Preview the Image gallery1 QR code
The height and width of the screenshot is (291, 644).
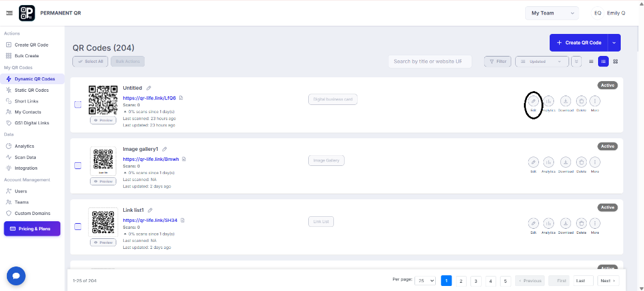click(103, 182)
